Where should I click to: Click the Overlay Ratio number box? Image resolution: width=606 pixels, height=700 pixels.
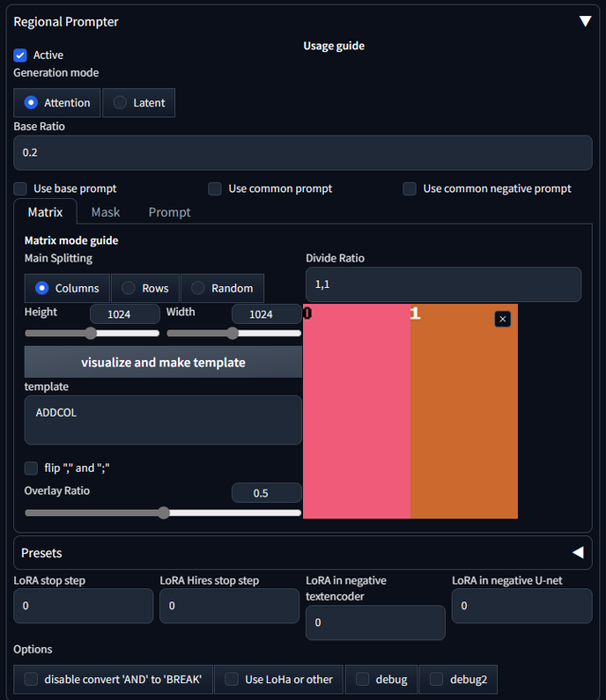click(x=266, y=493)
